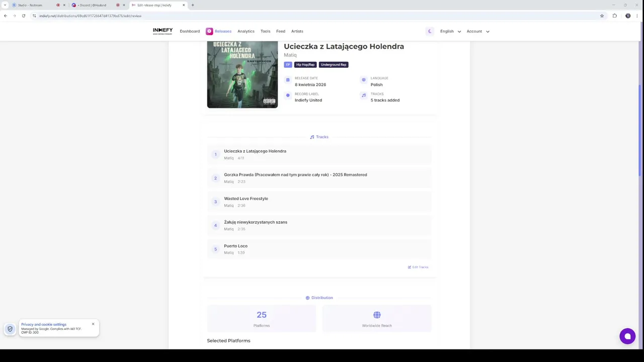
Task: Select track 1 Ucieczka z Latającego Holendra
Action: (x=319, y=154)
